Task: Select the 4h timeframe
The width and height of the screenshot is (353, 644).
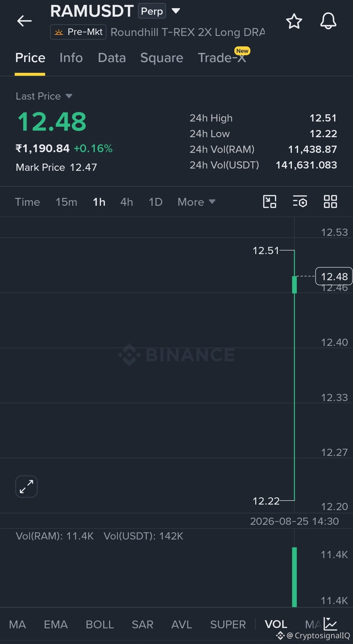Action: click(x=126, y=202)
